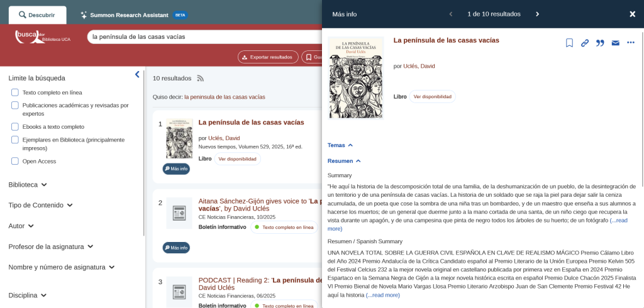Viewport: 644px width, 308px height.
Task: Click the Exportar resultados button
Action: point(268,57)
